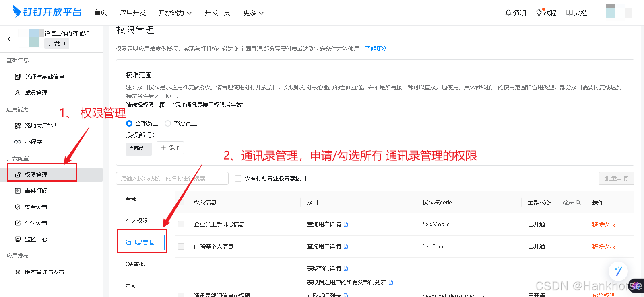Click the 权限管理 lock icon
This screenshot has width=644, height=297.
click(18, 175)
